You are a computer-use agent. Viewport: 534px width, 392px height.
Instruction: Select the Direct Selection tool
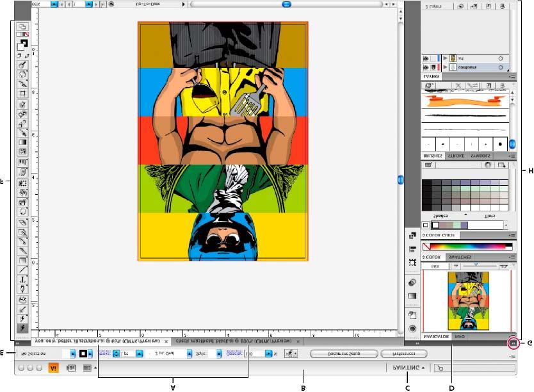tap(22, 319)
